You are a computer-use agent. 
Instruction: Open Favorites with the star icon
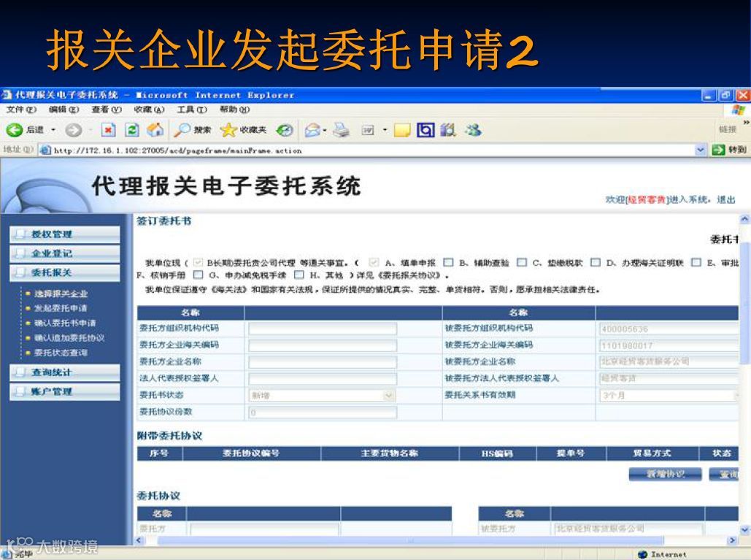(x=228, y=130)
